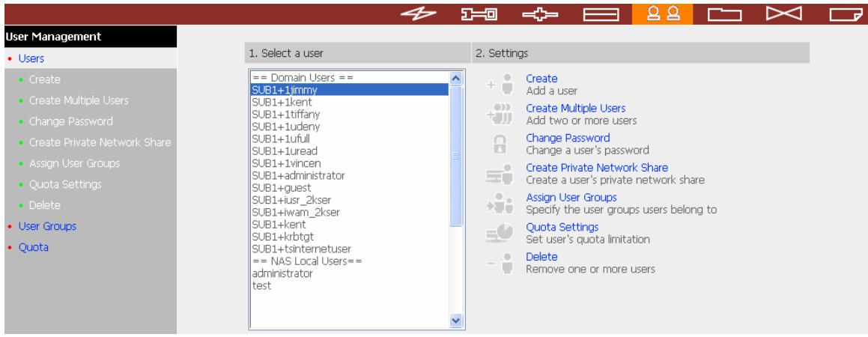Image resolution: width=868 pixels, height=337 pixels.
Task: Open Assign User Groups link in Settings panel
Action: [x=571, y=198]
